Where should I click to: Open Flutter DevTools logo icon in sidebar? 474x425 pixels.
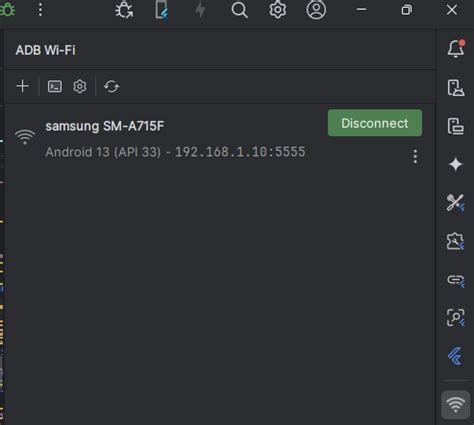tap(455, 356)
